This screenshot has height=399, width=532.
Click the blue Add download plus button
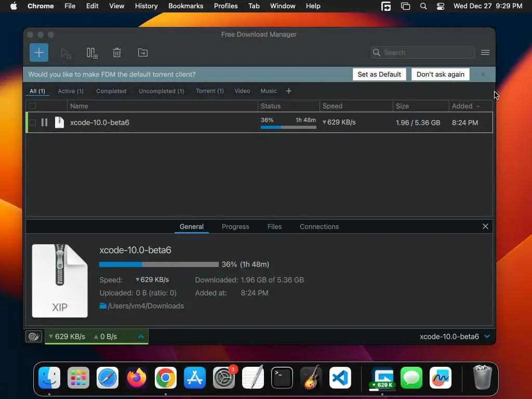[38, 52]
